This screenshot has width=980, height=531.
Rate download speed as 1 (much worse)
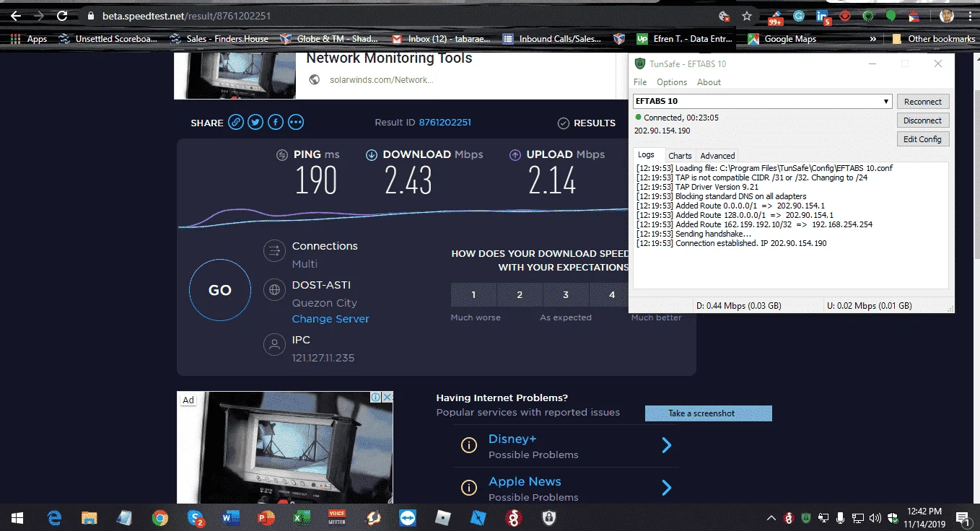(473, 294)
